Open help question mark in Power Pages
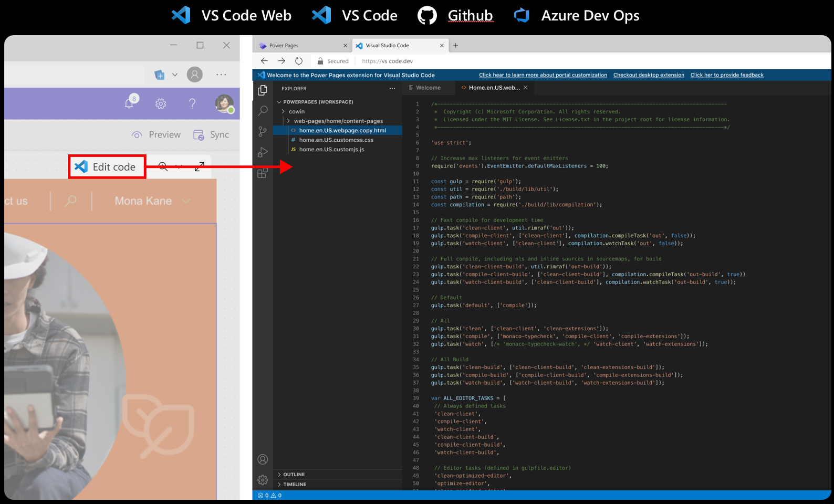834x504 pixels. 192,103
